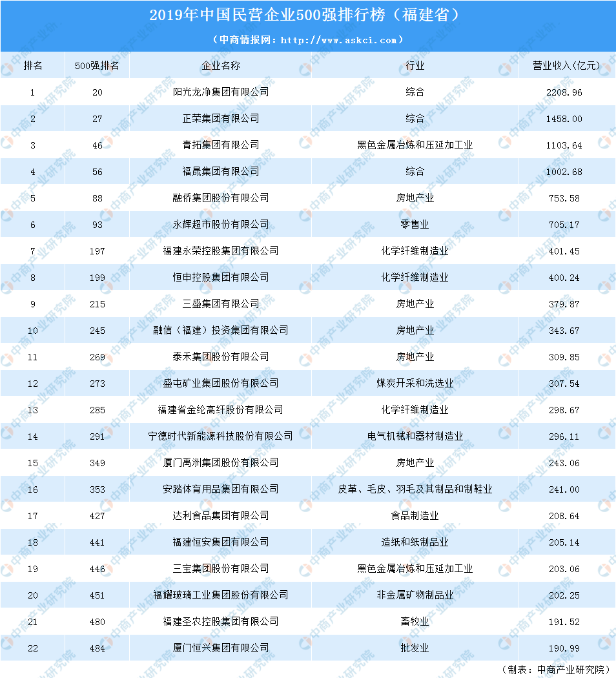This screenshot has height=678, width=616.
Task: Select the 排名 column header
Action: pyautogui.click(x=33, y=65)
